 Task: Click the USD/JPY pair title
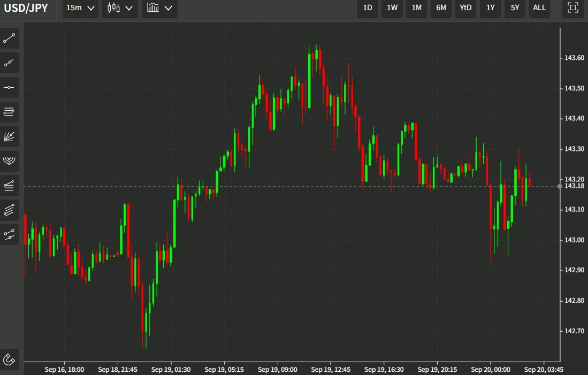click(x=26, y=8)
